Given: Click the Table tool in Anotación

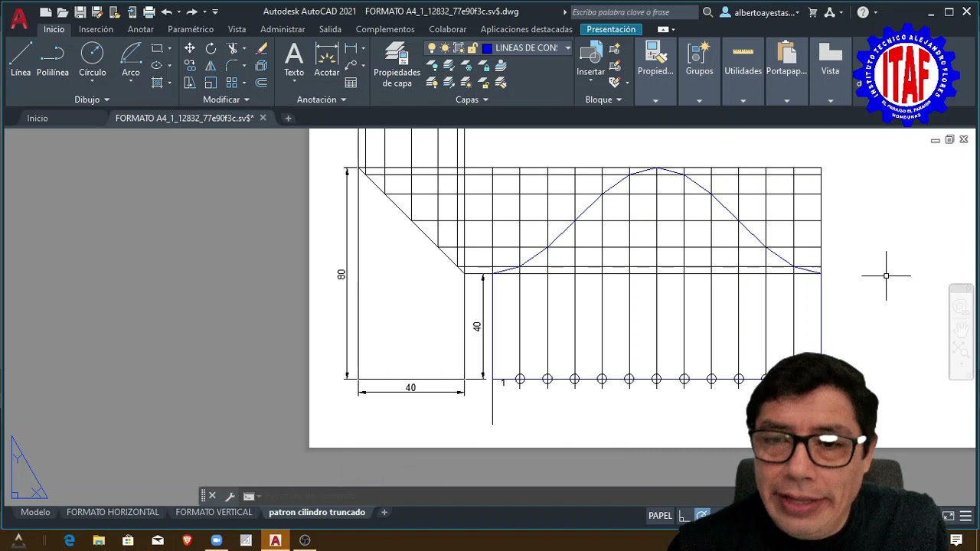Looking at the screenshot, I should 351,83.
